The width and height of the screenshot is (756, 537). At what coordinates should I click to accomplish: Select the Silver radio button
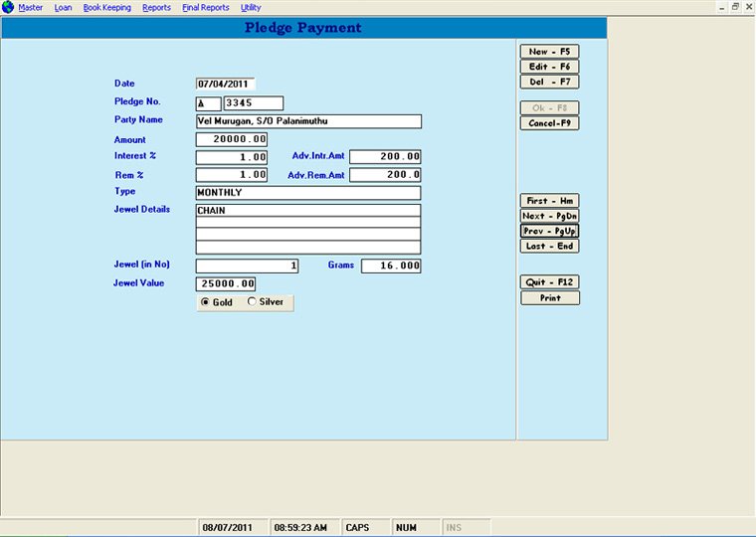click(252, 302)
